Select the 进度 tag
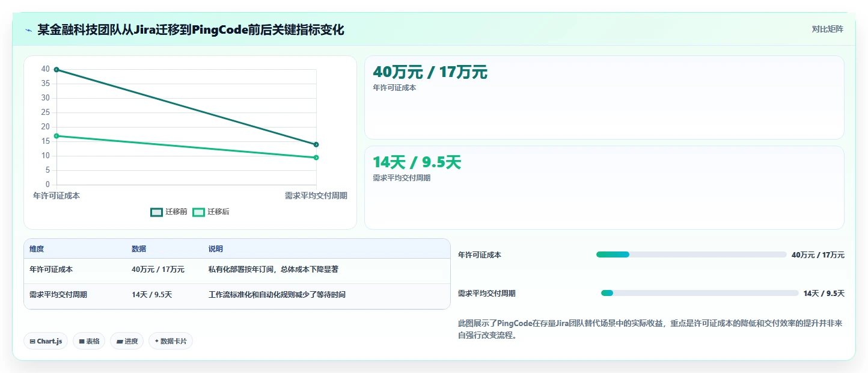Image resolution: width=868 pixels, height=373 pixels. click(127, 341)
